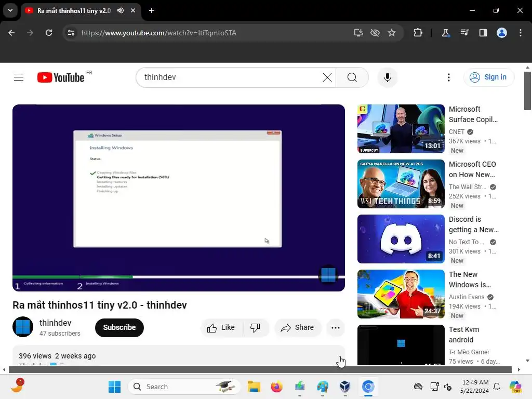Open the Windows Start menu
The image size is (532, 399).
[x=114, y=387]
